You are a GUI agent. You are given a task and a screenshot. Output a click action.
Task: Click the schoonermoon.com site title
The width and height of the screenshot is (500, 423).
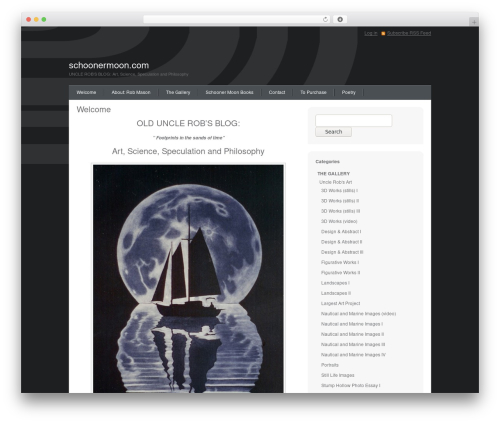click(109, 65)
